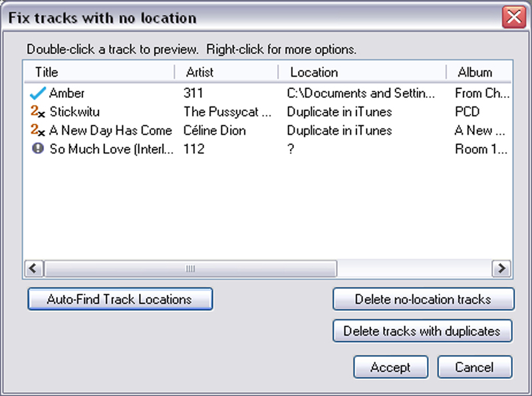Click the warning icon beside So Much Love
The width and height of the screenshot is (532, 396).
pos(38,148)
